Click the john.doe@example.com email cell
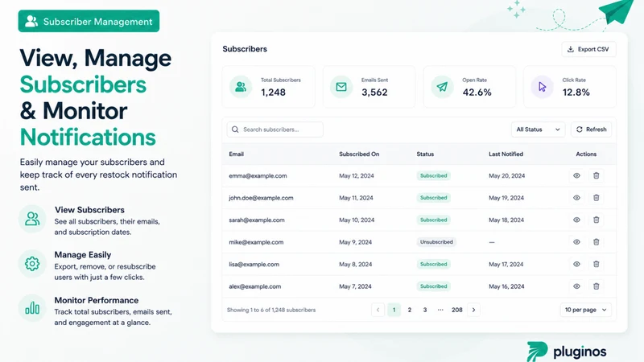 tap(261, 198)
